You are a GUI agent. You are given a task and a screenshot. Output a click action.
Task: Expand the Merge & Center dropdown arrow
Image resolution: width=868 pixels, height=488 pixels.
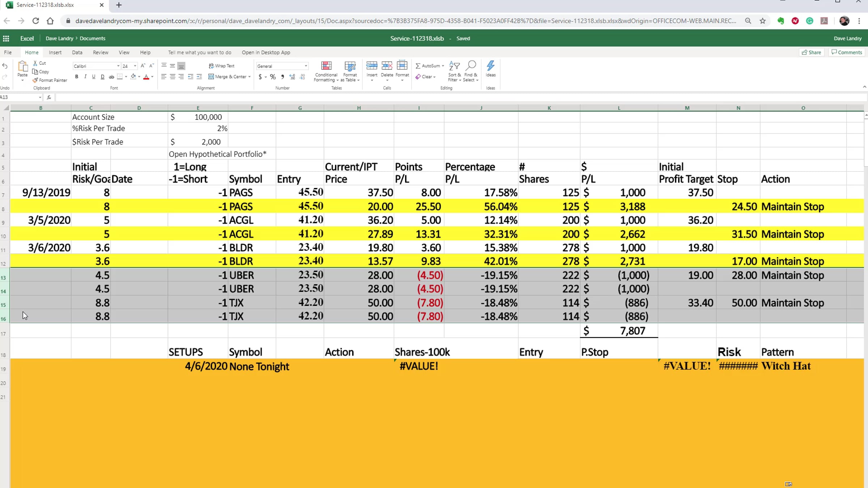pyautogui.click(x=249, y=77)
